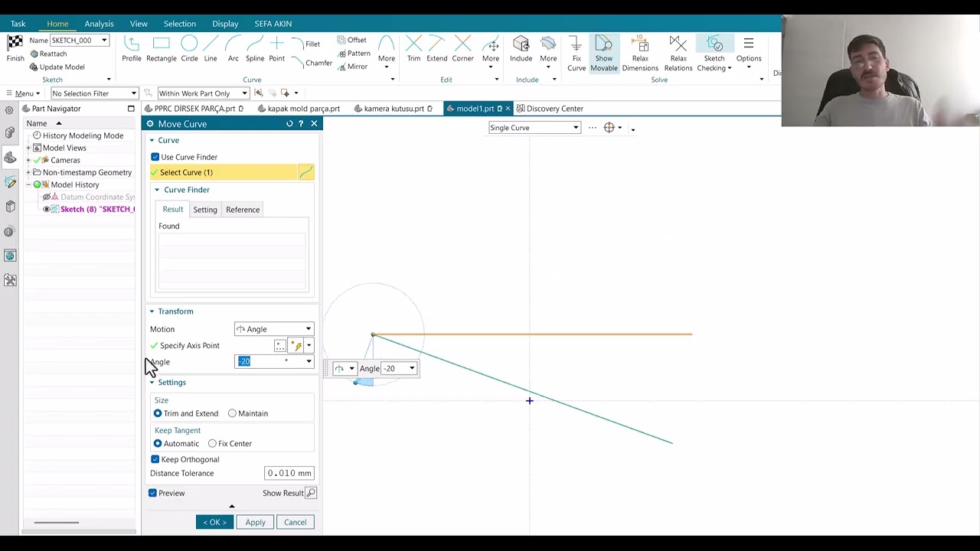Image resolution: width=980 pixels, height=551 pixels.
Task: Click the Update Model button
Action: click(x=57, y=67)
